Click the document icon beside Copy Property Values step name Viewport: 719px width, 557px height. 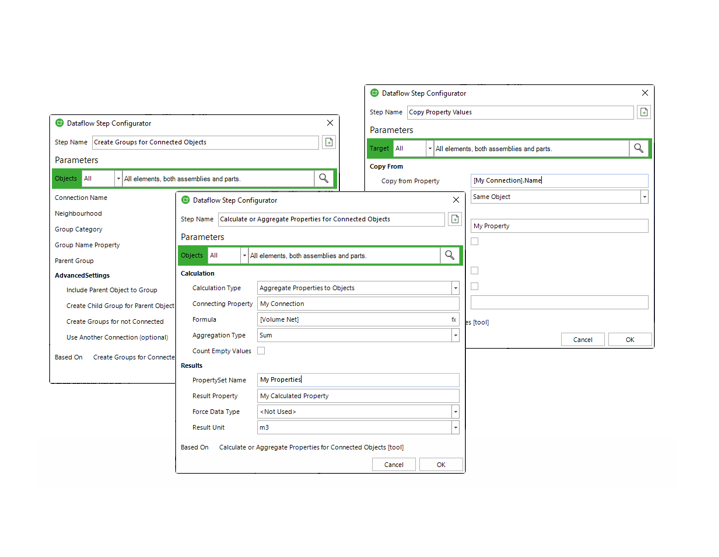[x=644, y=112]
